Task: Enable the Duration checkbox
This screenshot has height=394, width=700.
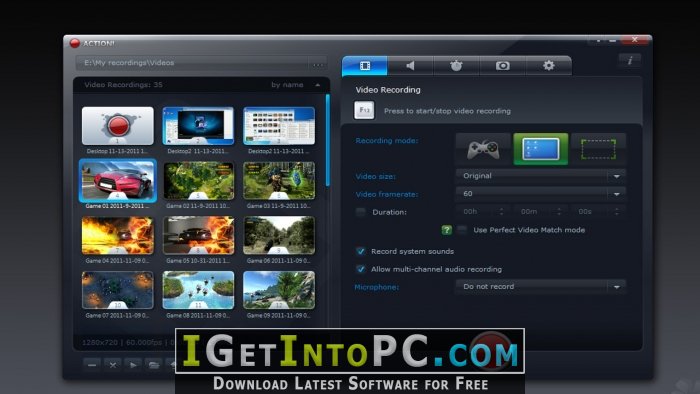Action: (360, 212)
